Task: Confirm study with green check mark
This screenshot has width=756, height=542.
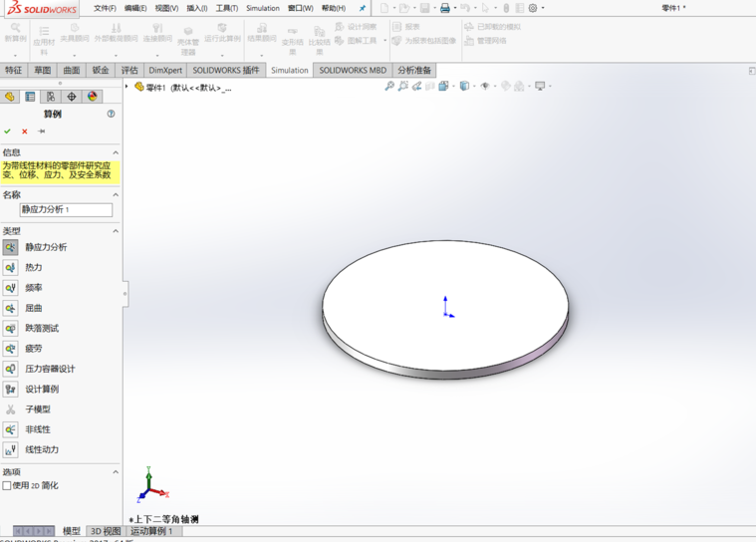Action: coord(7,132)
